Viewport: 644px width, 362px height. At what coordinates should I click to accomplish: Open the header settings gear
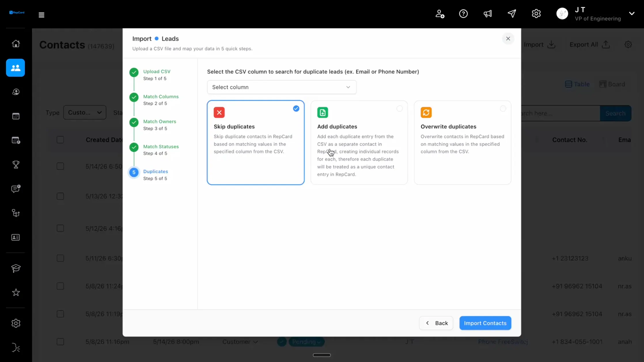536,14
